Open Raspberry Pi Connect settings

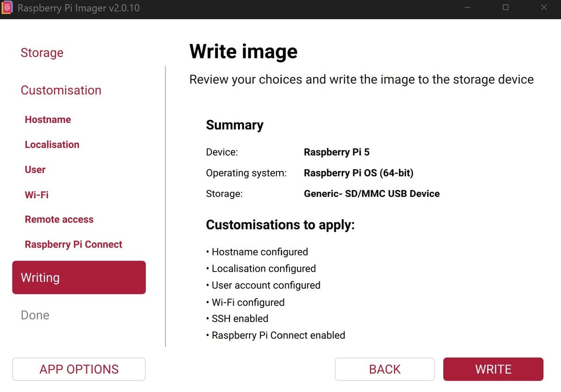(73, 244)
